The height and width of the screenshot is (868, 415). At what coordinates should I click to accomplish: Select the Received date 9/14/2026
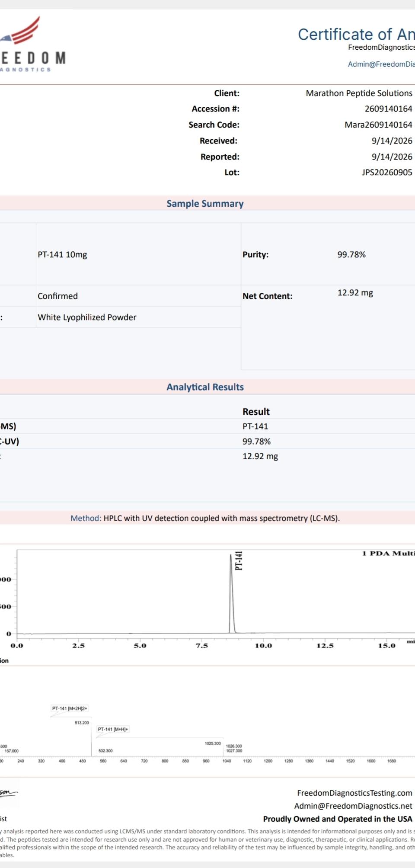(x=392, y=141)
